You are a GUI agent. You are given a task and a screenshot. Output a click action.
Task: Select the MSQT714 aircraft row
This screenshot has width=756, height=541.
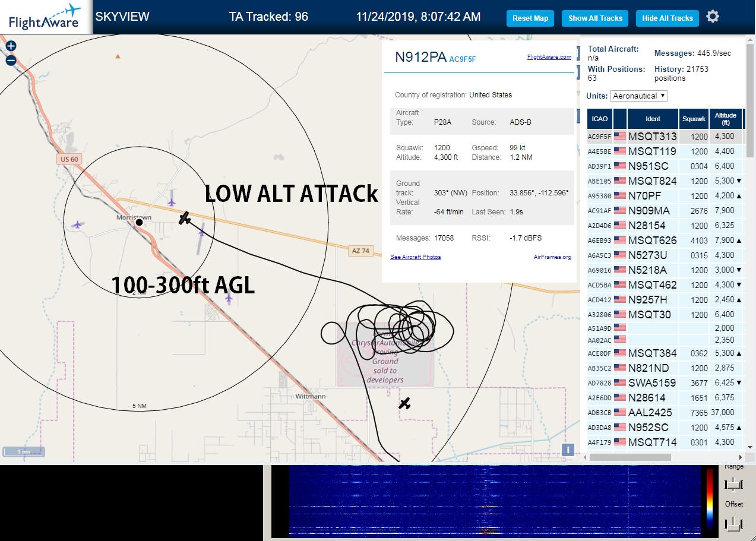click(x=665, y=442)
